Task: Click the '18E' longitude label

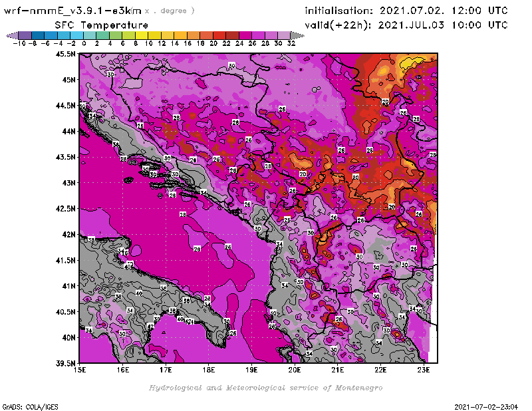Action: (x=209, y=370)
